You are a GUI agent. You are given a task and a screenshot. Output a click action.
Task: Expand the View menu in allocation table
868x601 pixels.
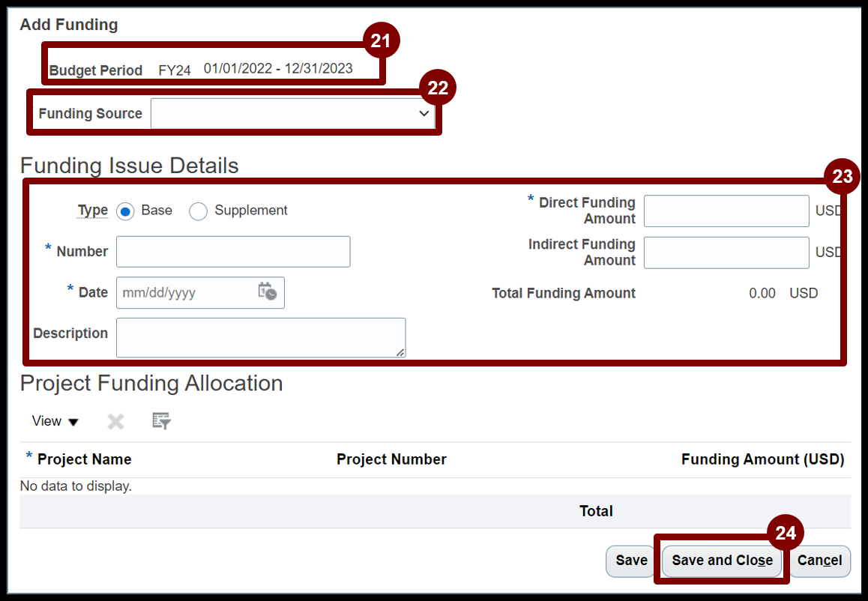[55, 421]
